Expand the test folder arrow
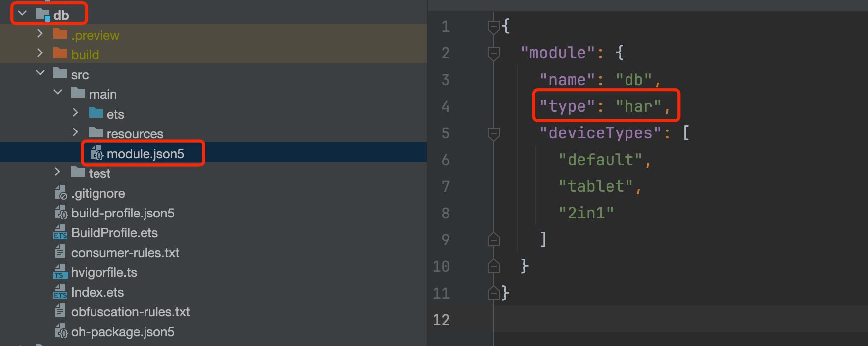 (x=57, y=172)
